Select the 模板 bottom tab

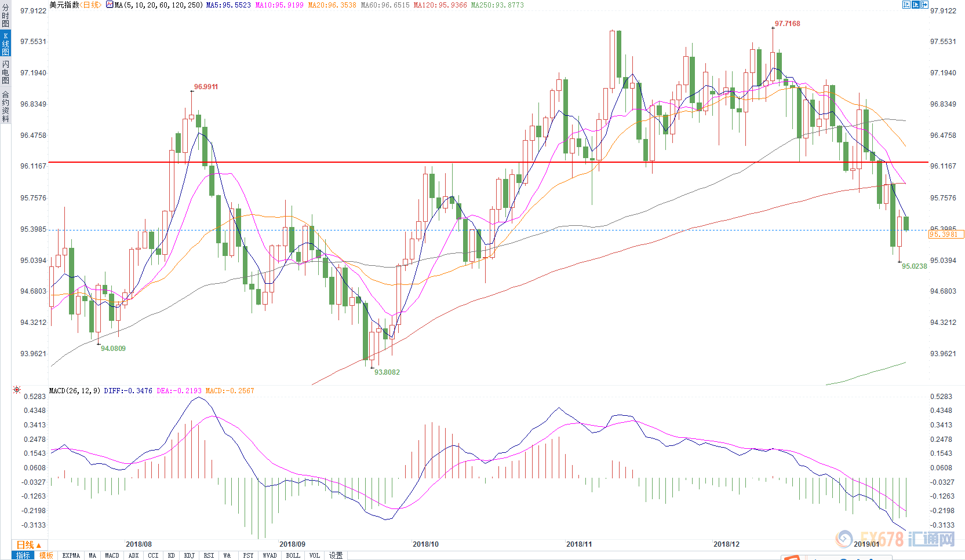click(46, 555)
